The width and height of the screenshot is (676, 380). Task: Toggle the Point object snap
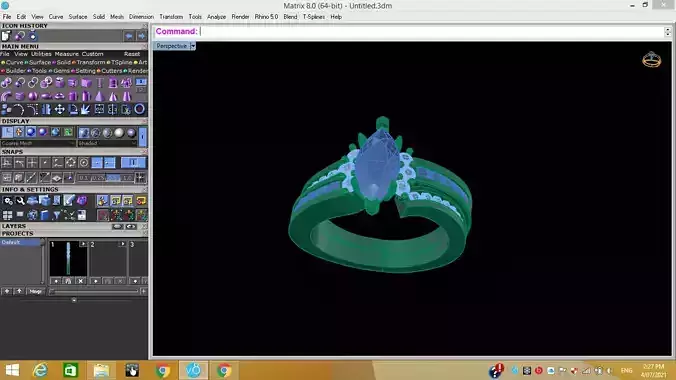pyautogui.click(x=45, y=163)
